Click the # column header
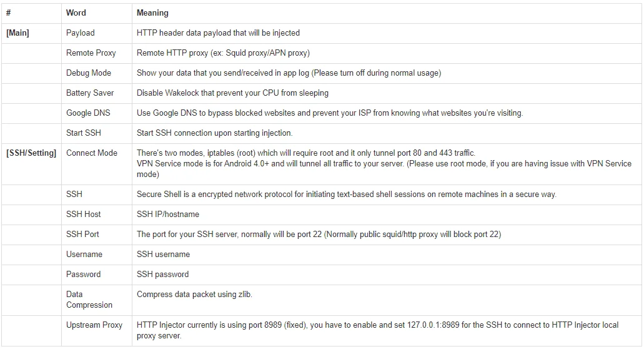The width and height of the screenshot is (644, 349). click(8, 13)
